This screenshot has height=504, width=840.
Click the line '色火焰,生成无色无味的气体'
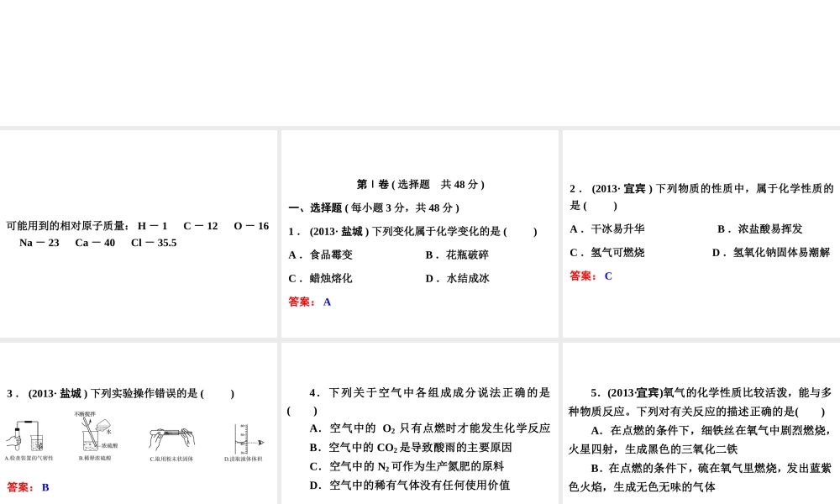tap(642, 487)
